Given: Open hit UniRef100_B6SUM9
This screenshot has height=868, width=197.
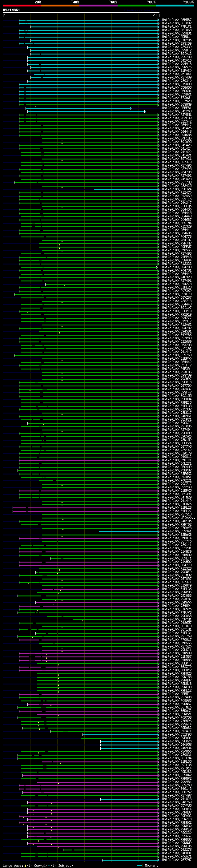Looking at the screenshot, I should click(x=177, y=104).
